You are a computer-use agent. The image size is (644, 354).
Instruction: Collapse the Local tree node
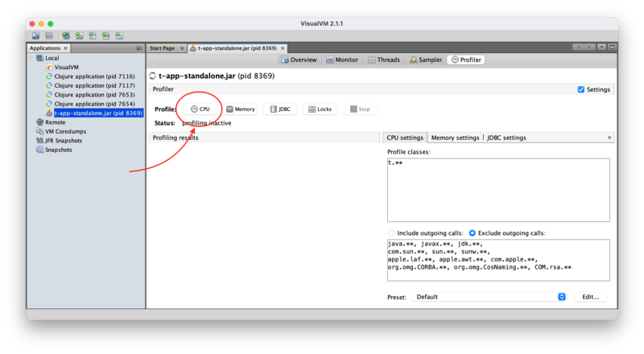pyautogui.click(x=31, y=58)
